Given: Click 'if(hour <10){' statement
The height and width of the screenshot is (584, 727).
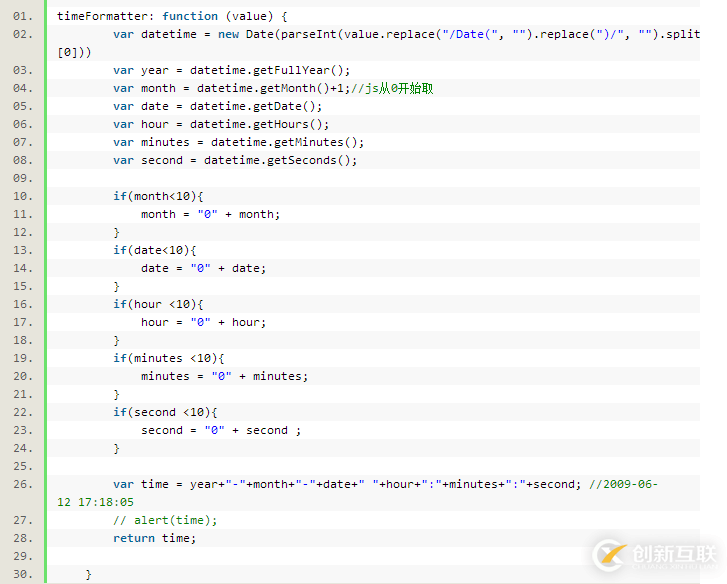Looking at the screenshot, I should tap(158, 305).
